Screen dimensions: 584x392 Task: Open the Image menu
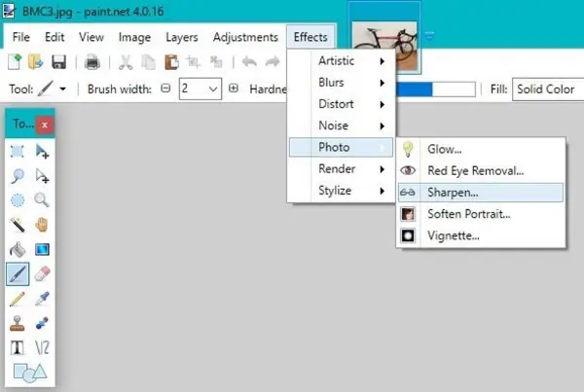[x=134, y=37]
